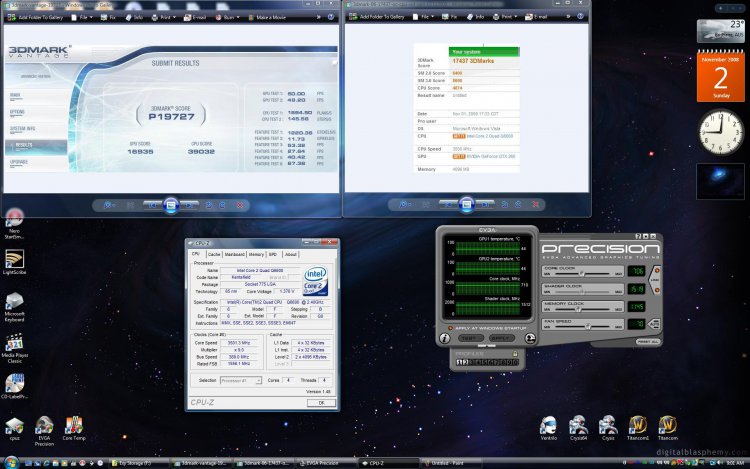The width and height of the screenshot is (750, 469).
Task: Click E-mail in right photo gallery toolbar
Action: pyautogui.click(x=536, y=17)
